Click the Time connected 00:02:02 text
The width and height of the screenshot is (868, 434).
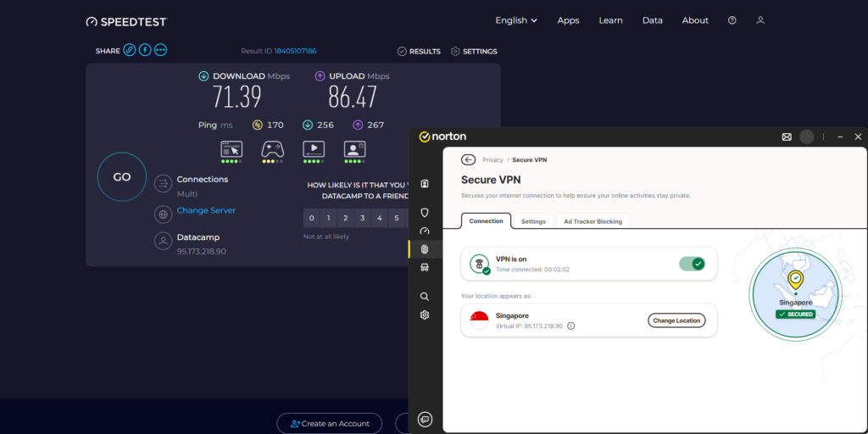pyautogui.click(x=532, y=270)
